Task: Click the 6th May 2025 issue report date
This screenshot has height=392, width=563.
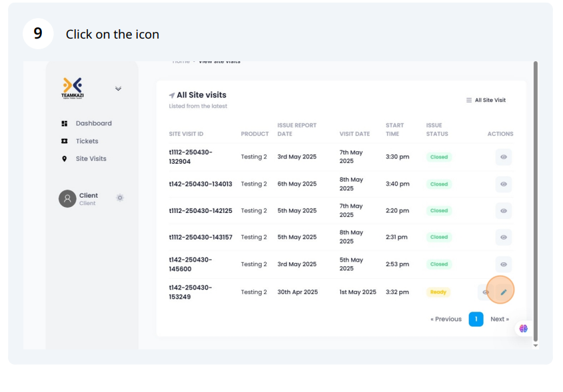Action: tap(297, 184)
